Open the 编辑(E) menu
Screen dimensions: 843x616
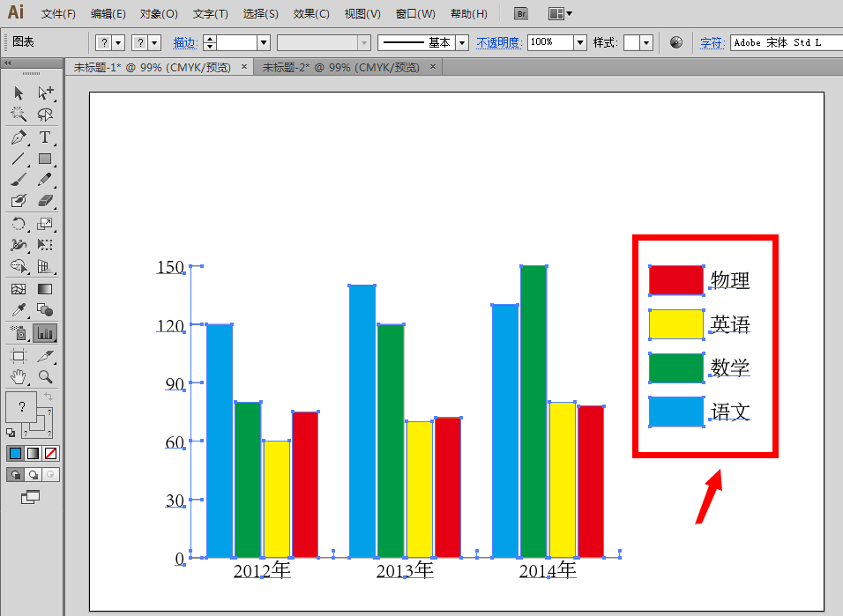(108, 14)
